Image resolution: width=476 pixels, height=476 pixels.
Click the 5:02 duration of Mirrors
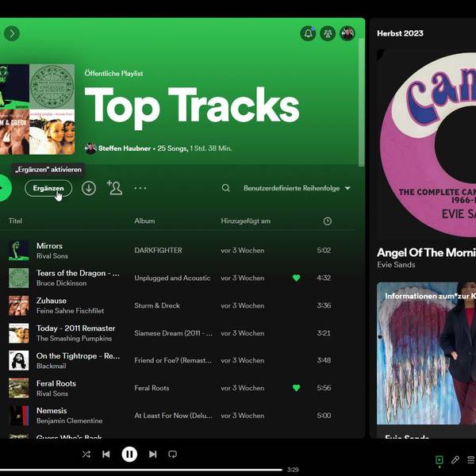tap(324, 250)
